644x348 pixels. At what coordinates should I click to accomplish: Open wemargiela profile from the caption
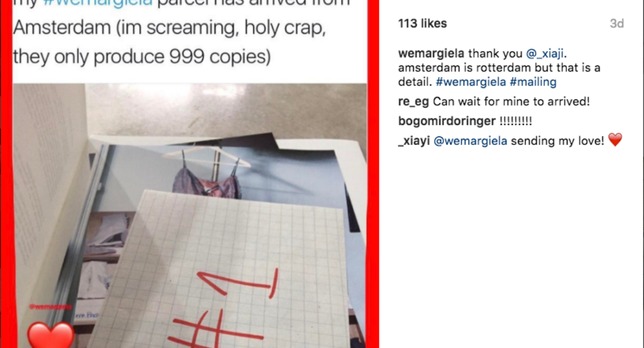(431, 53)
